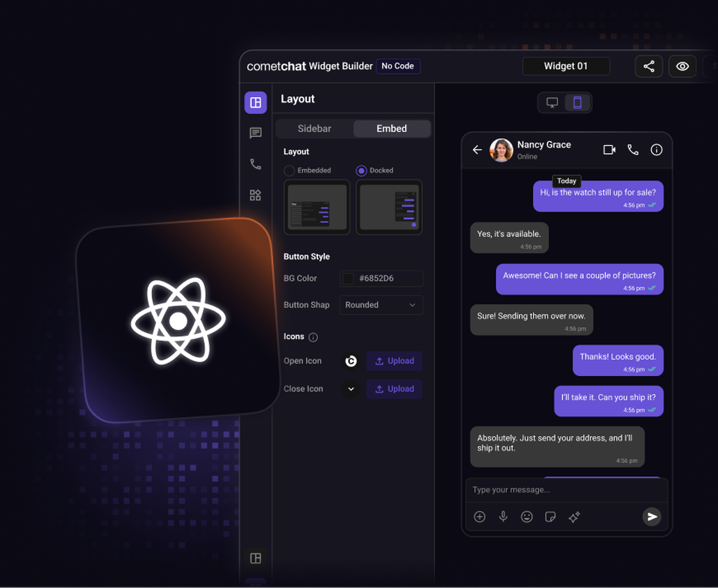This screenshot has width=718, height=588.
Task: Open the Widget 01 selector
Action: click(x=566, y=66)
